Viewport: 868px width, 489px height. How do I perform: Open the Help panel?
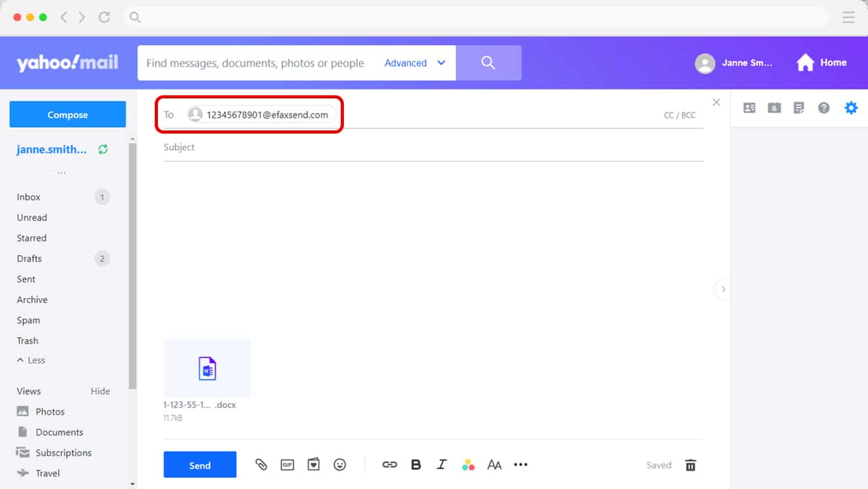(824, 108)
